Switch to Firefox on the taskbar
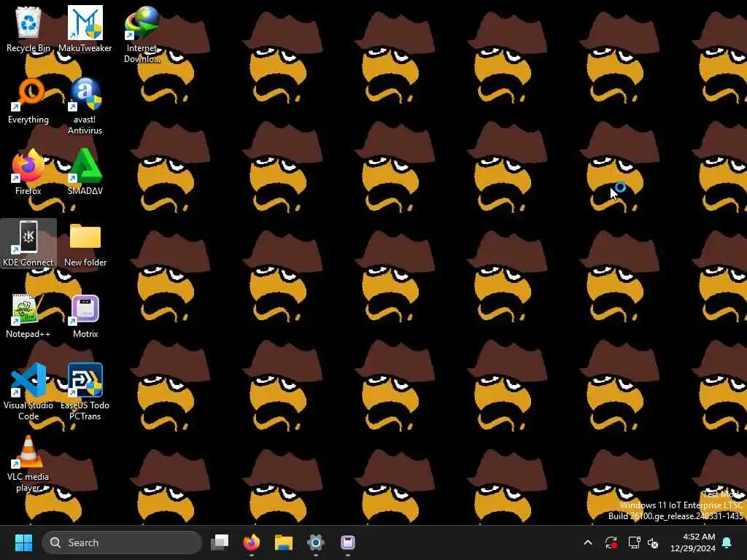 pos(252,542)
